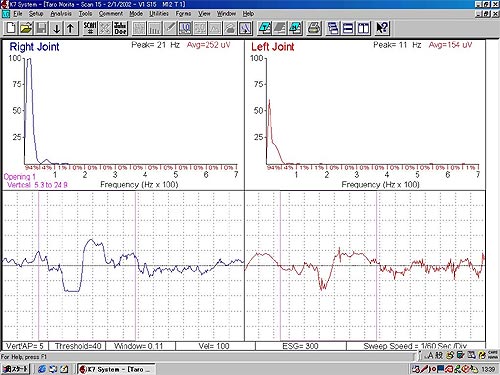Click the Sweep Speed status field

[x=416, y=346]
